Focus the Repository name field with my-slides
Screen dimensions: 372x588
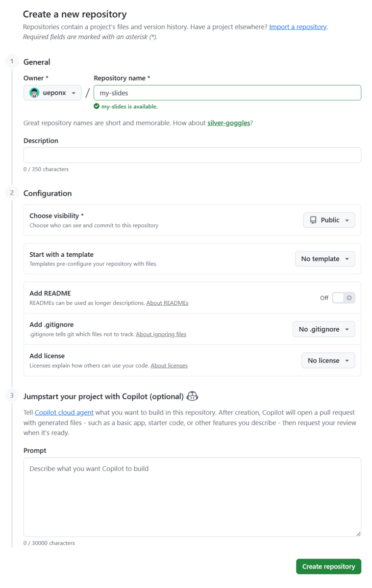pyautogui.click(x=227, y=93)
